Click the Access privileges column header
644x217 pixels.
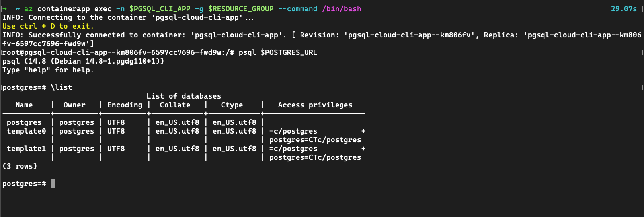pos(315,105)
